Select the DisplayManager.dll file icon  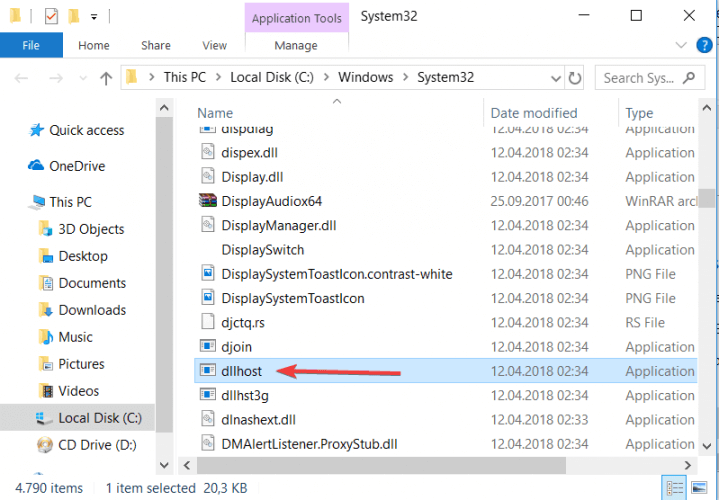(208, 224)
